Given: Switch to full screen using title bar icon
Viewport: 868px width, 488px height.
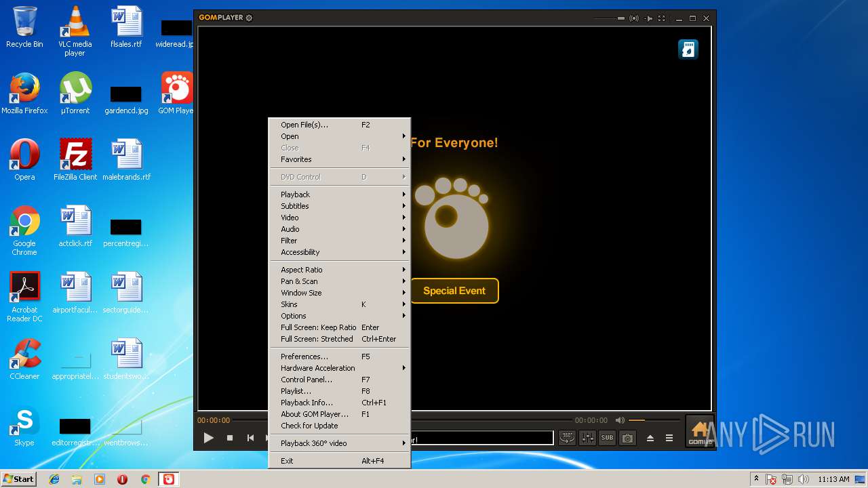Looking at the screenshot, I should [662, 18].
